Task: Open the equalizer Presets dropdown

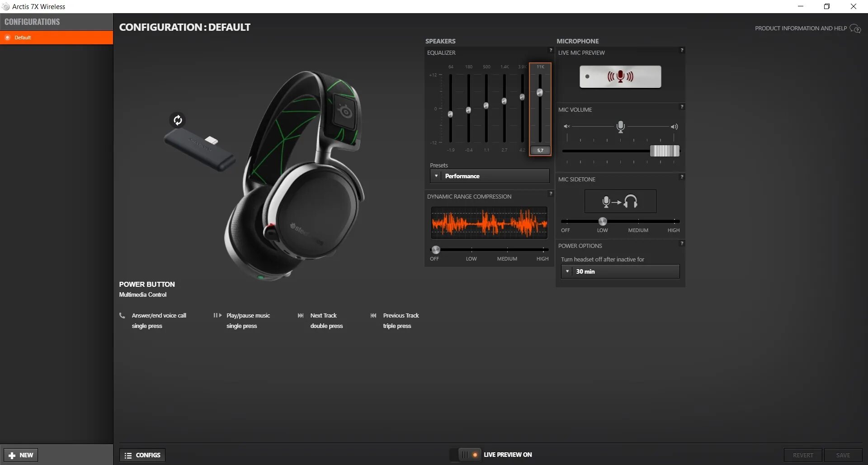Action: [x=490, y=176]
